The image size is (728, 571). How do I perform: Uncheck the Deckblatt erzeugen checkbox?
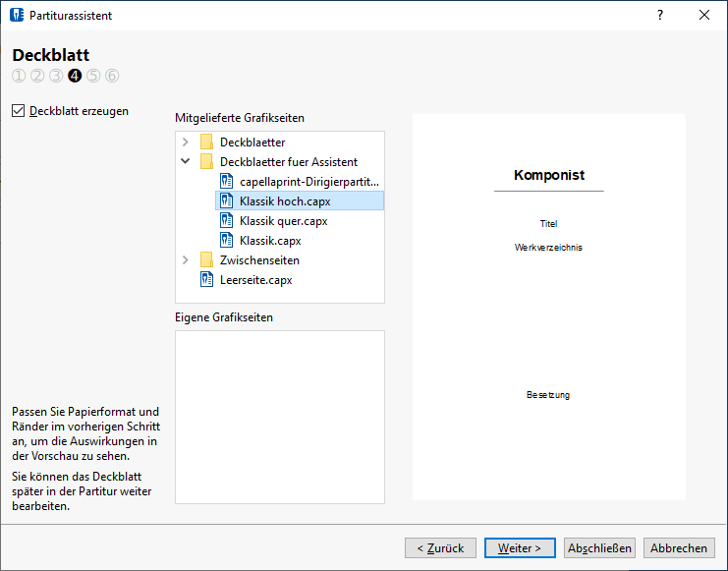[x=18, y=111]
